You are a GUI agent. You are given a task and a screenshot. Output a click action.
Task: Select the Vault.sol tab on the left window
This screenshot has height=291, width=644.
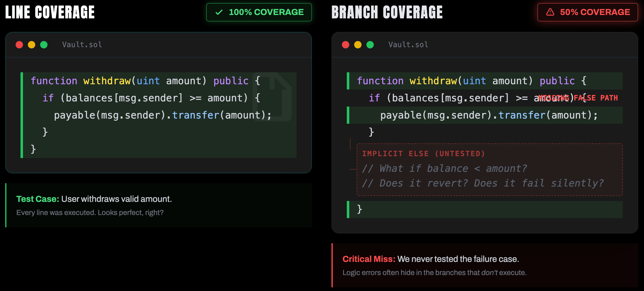click(x=82, y=44)
